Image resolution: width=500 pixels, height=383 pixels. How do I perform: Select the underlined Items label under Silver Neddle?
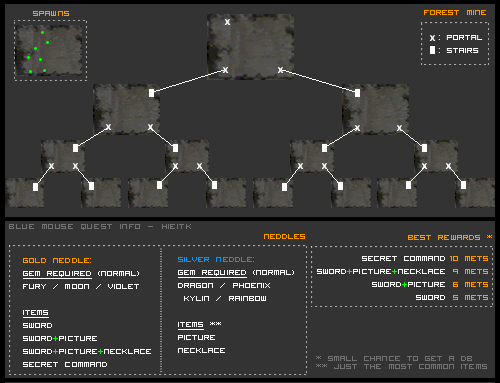[x=190, y=325]
